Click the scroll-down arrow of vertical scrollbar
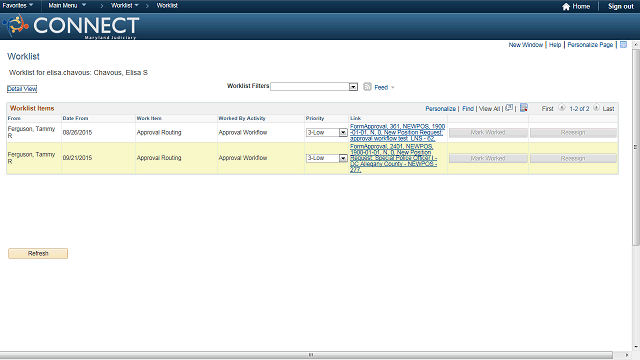The image size is (640, 360). click(636, 347)
